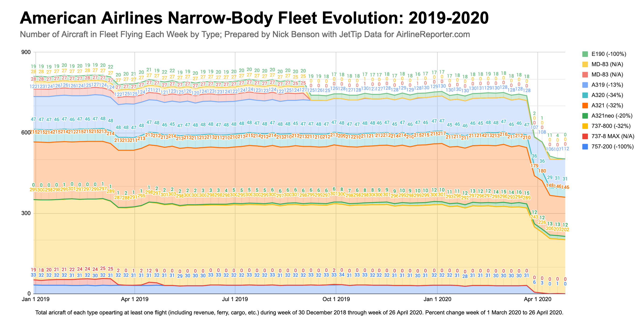Click the 'Jan 1 2019' axis label
This screenshot has height=331, width=644.
[35, 299]
